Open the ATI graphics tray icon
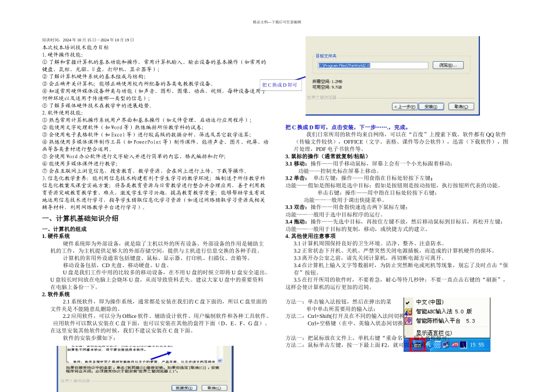 click(455, 345)
